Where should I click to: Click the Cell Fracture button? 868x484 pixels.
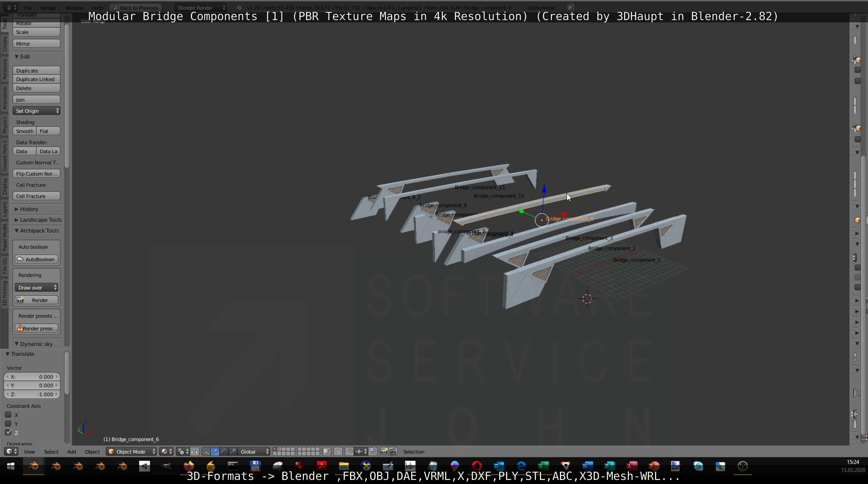[36, 196]
